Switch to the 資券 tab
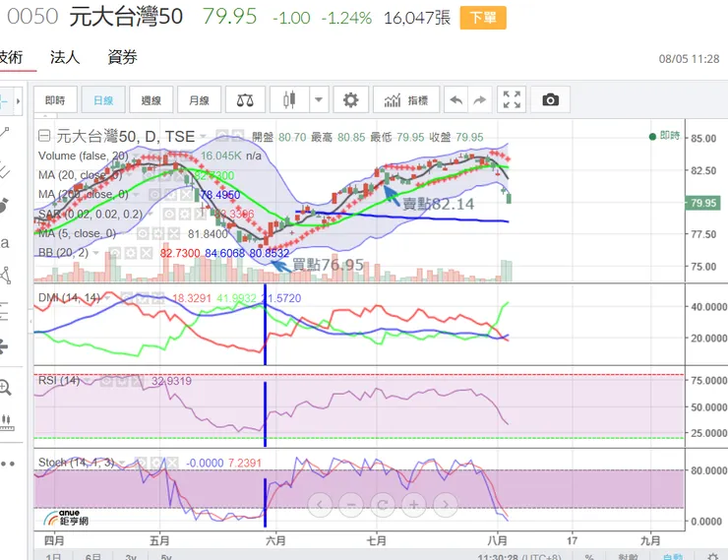The width and height of the screenshot is (728, 560). [122, 57]
